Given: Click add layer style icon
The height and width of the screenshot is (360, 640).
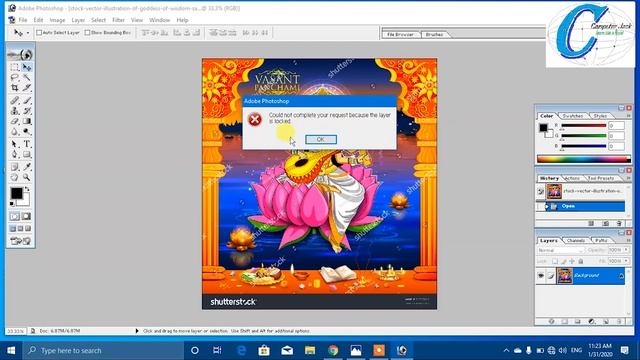Looking at the screenshot, I should tap(551, 322).
